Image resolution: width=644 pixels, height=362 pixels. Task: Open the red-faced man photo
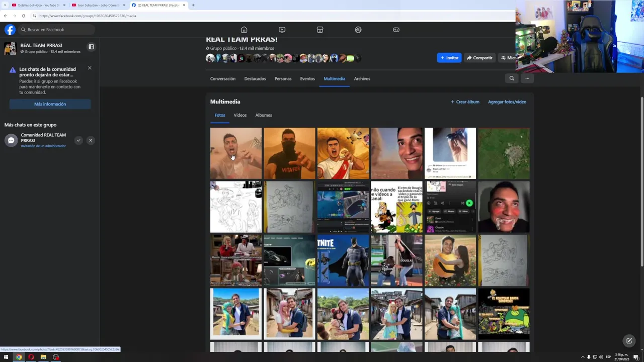pyautogui.click(x=504, y=207)
